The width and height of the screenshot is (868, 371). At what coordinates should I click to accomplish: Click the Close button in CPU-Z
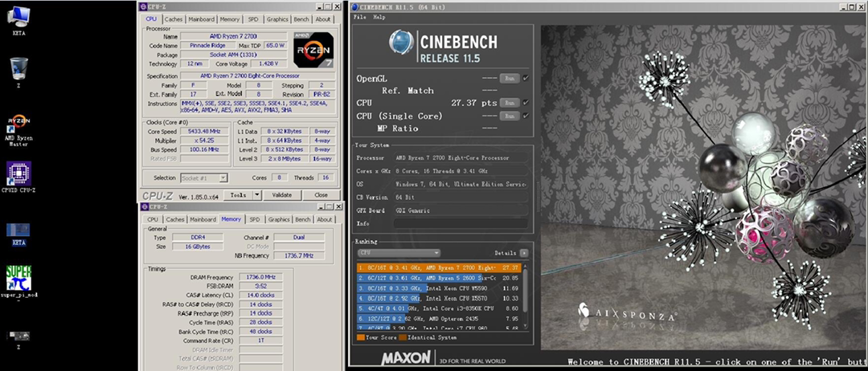click(x=321, y=195)
